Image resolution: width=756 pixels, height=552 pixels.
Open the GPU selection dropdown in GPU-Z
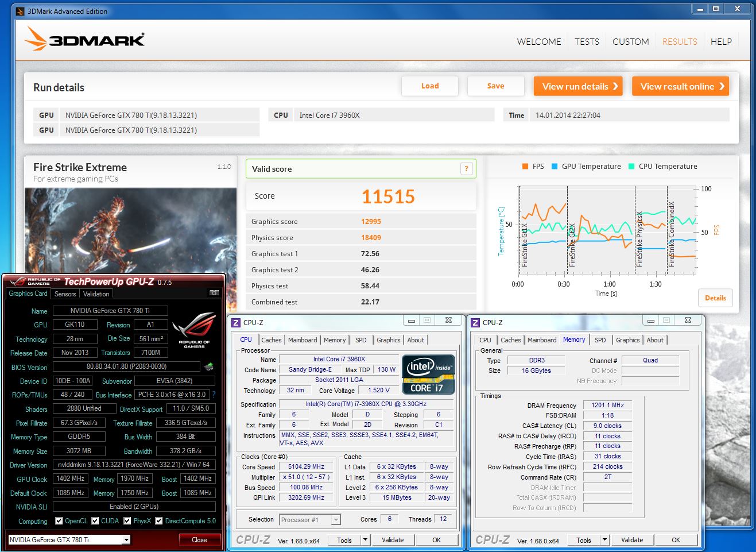coord(126,539)
